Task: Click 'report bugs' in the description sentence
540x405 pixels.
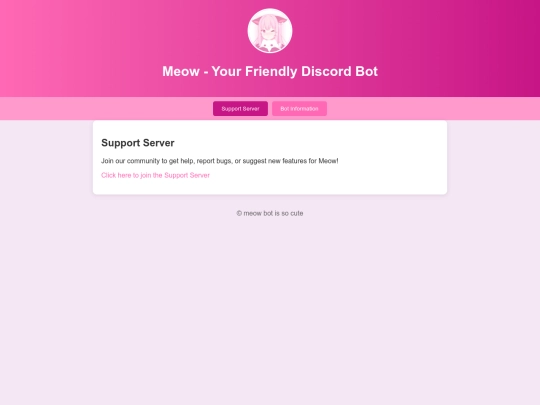Action: click(214, 161)
